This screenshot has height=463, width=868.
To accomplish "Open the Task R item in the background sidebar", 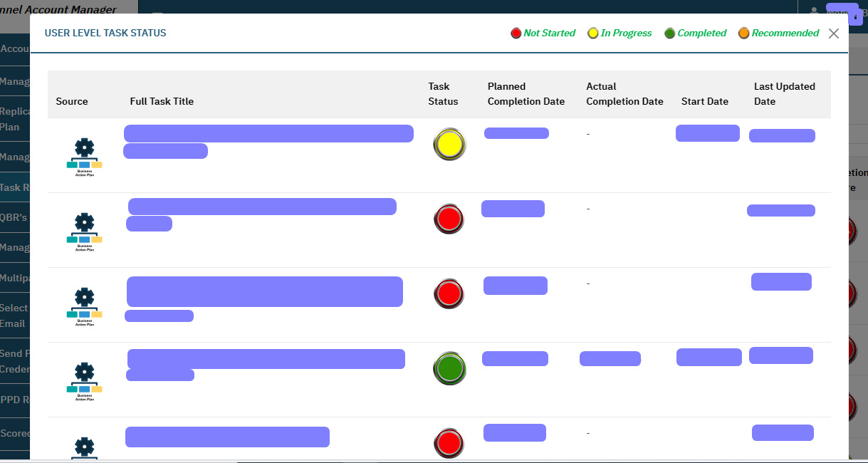I will (15, 187).
